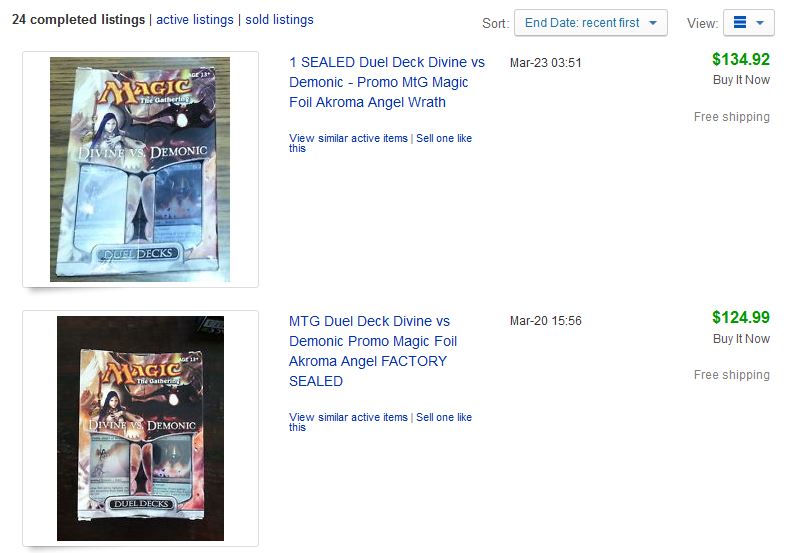This screenshot has height=553, width=793.
Task: Click second listing's View similar active items
Action: [x=348, y=417]
